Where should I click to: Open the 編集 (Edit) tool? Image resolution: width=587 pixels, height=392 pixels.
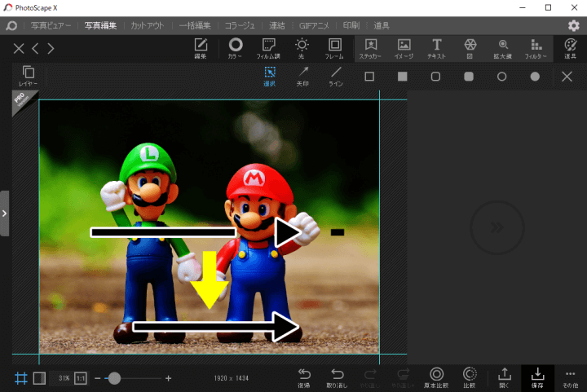(201, 49)
